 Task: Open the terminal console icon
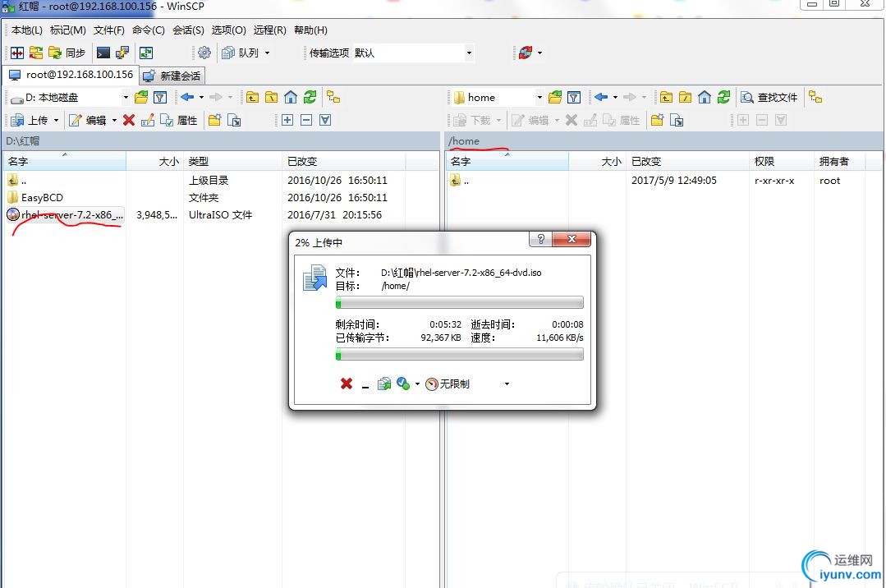click(x=103, y=53)
